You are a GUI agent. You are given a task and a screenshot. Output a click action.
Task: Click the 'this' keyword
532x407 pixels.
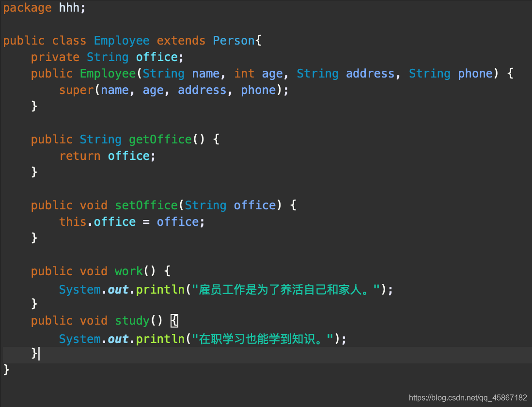[73, 221]
